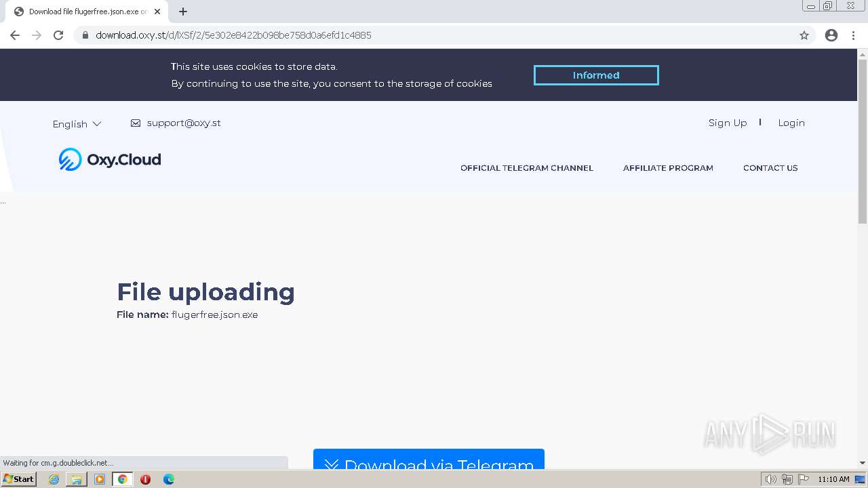868x488 pixels.
Task: Click the file name flugerfree.json.exe text
Action: point(214,314)
